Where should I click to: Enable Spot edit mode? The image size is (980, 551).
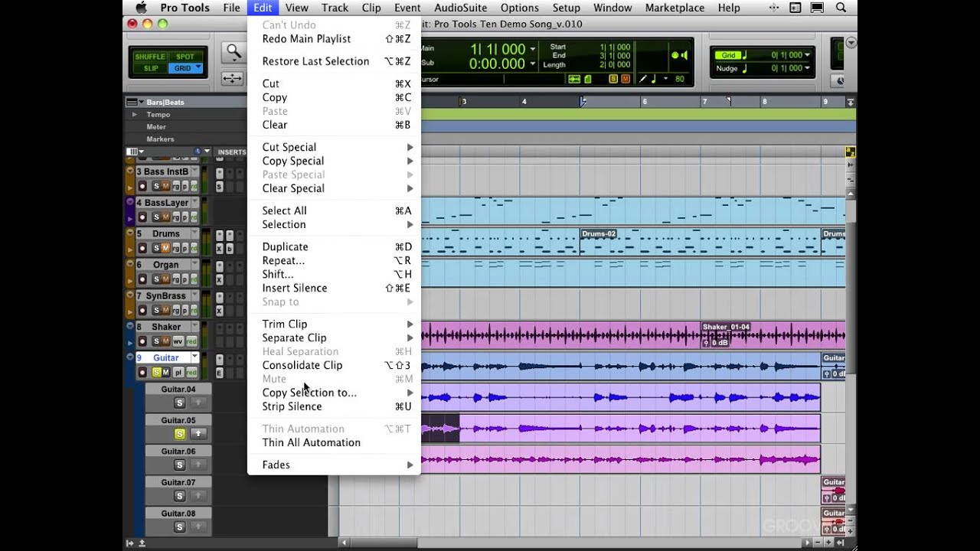tap(185, 57)
